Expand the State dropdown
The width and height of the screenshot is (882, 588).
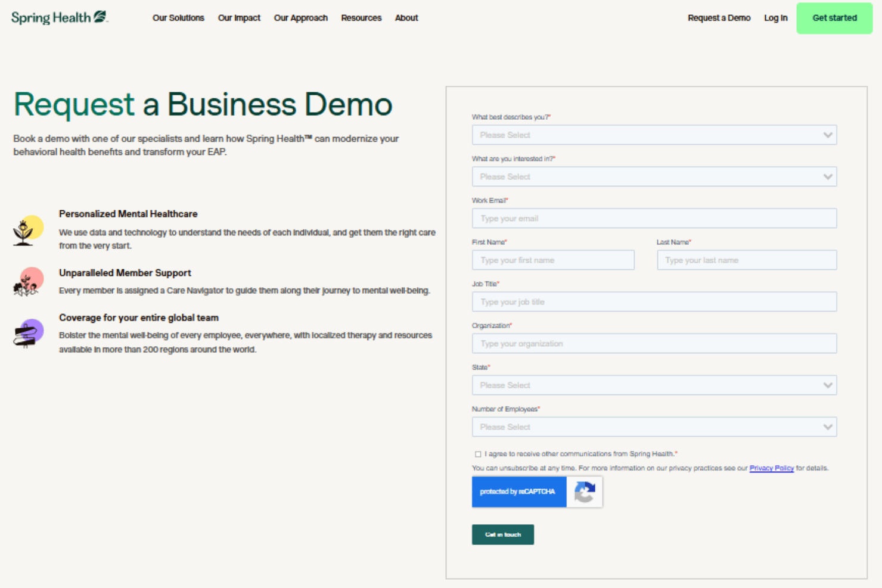[x=654, y=385]
